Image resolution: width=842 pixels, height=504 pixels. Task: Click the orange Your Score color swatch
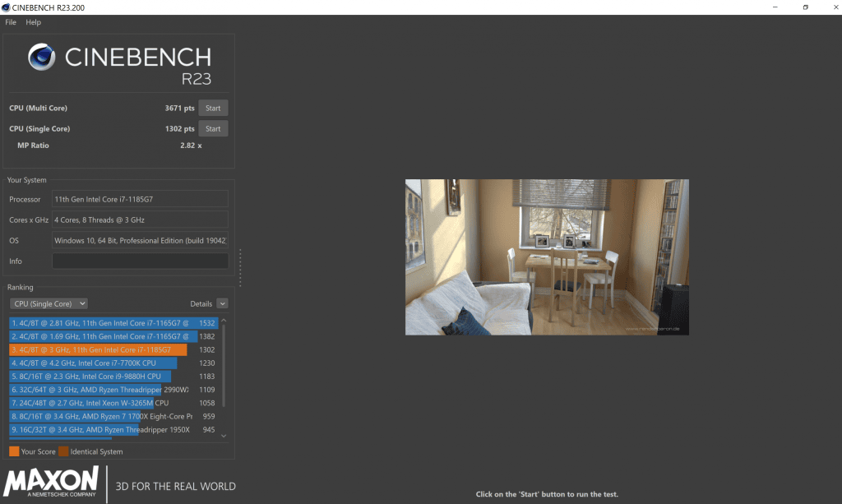coord(14,451)
